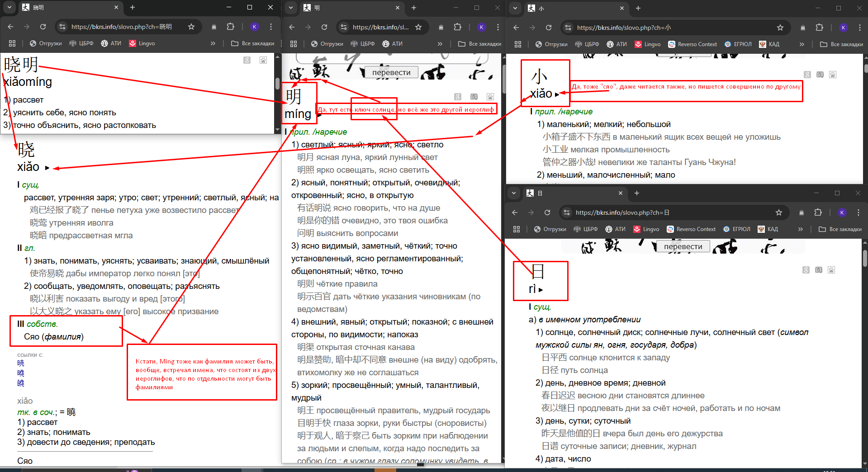Open Lingvo bookmark in the 晓明 window

[x=142, y=43]
